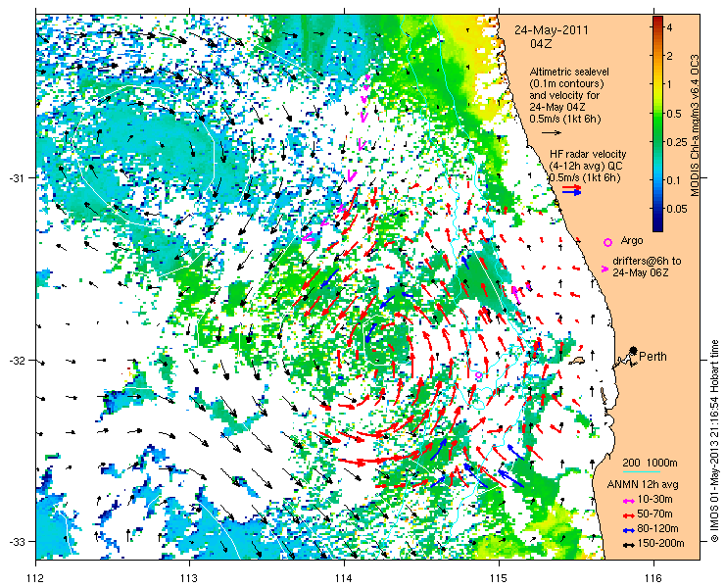Viewport: 725px width, 588px height.
Task: Click the blue 80-120m ANMN arrow symbol
Action: click(628, 530)
